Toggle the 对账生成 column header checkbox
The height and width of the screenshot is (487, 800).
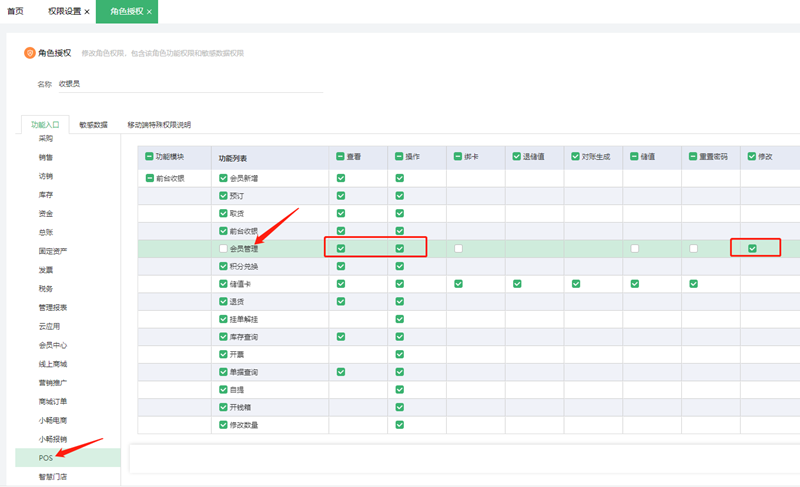click(x=576, y=156)
